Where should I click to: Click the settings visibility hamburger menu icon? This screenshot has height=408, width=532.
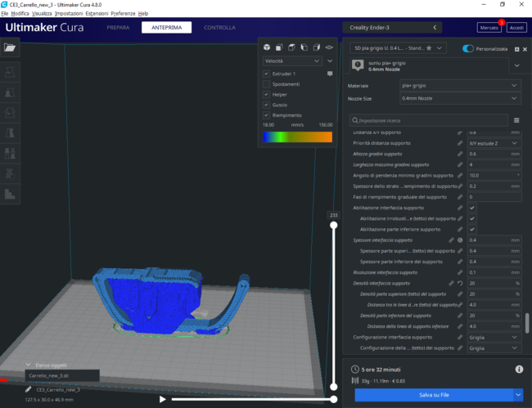(x=516, y=120)
